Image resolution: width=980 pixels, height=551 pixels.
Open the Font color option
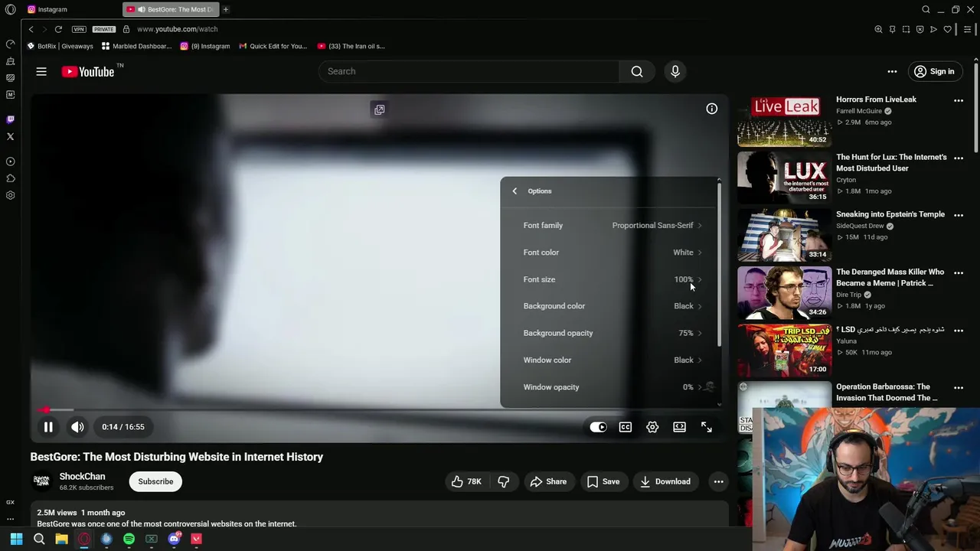[612, 253]
